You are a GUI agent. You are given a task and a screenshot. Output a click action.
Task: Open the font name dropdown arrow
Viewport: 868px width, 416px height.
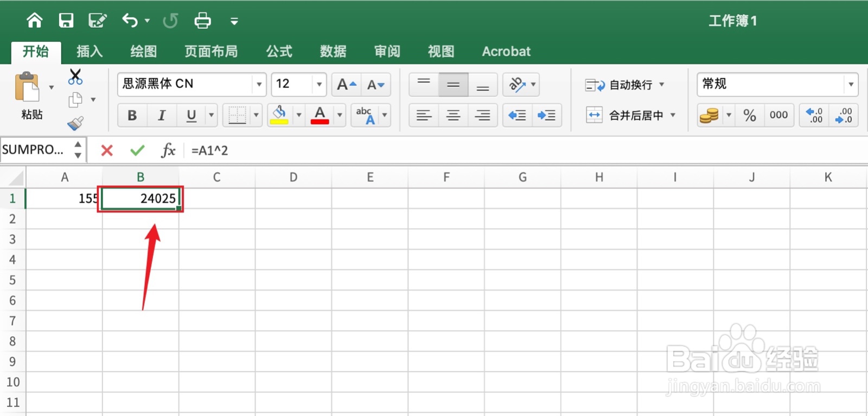pos(259,84)
